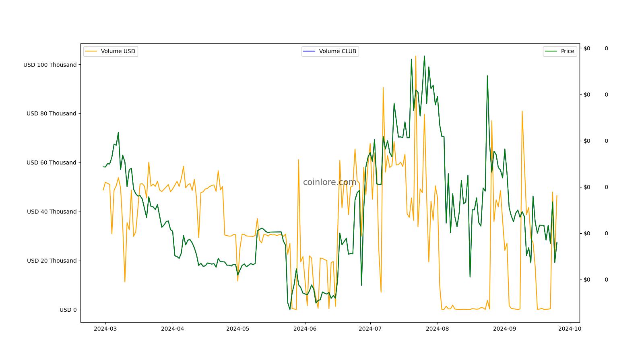Click the USD 80 Thousand axis label
This screenshot has width=644, height=362.
coord(52,113)
